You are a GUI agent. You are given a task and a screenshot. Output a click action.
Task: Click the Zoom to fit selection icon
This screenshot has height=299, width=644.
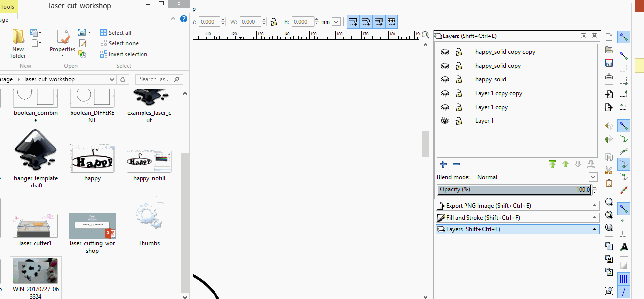tap(608, 202)
